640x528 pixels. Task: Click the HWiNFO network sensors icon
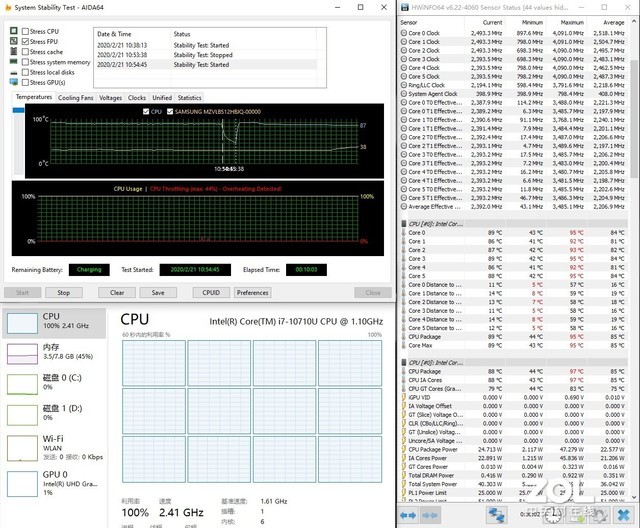(495, 515)
